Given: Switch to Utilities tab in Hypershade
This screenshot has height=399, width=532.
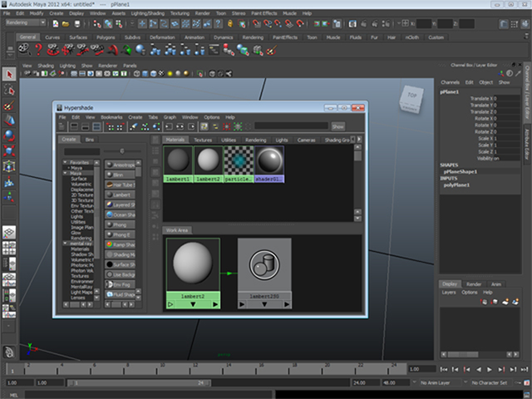Looking at the screenshot, I should tap(229, 140).
